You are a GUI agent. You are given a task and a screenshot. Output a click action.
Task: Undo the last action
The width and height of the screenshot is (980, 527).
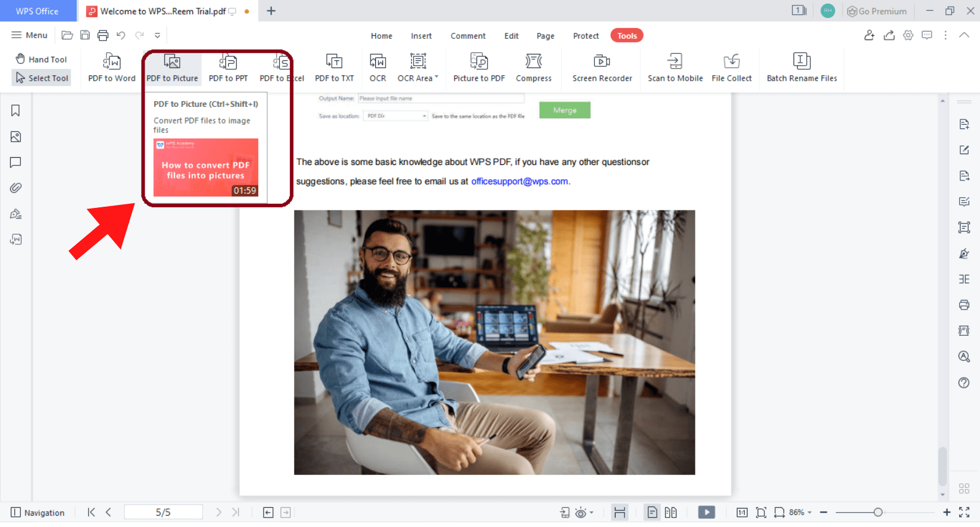121,35
